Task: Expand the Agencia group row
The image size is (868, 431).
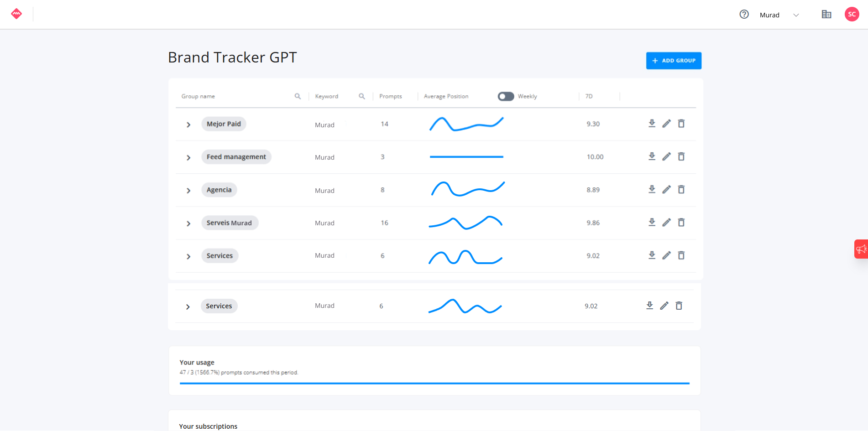Action: click(x=188, y=191)
